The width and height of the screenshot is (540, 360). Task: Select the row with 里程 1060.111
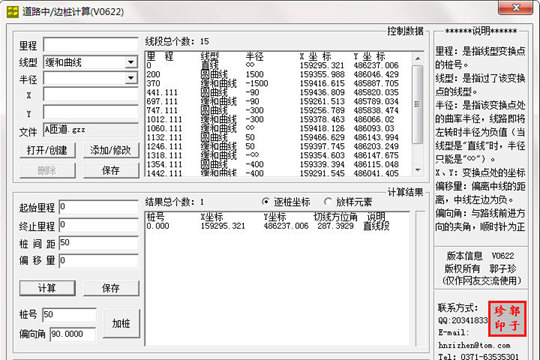277,128
